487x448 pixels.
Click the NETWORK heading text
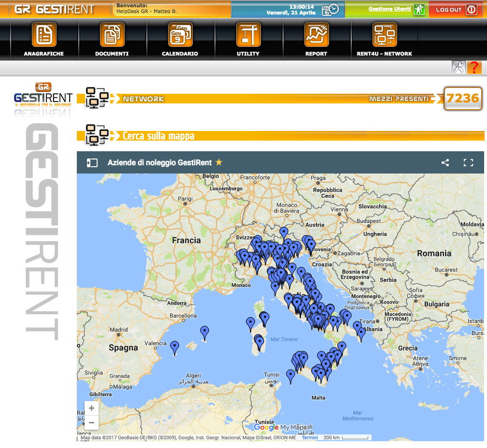tap(143, 99)
